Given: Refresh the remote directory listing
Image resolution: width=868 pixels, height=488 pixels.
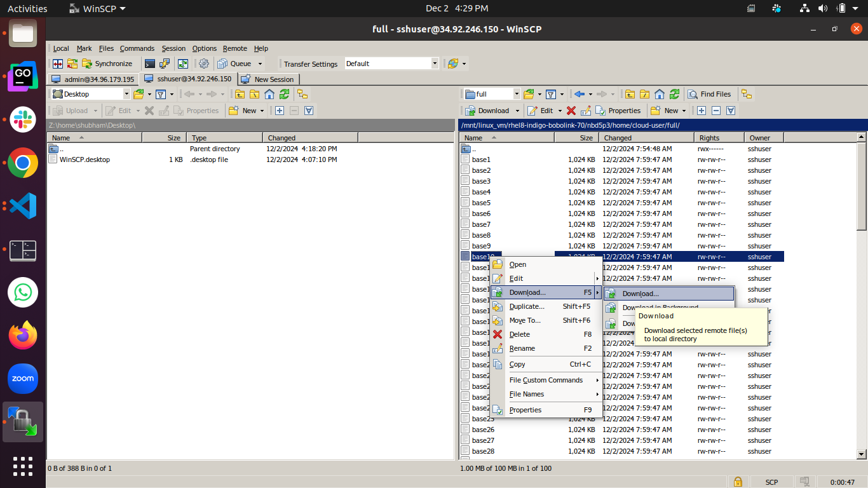Looking at the screenshot, I should pyautogui.click(x=674, y=94).
